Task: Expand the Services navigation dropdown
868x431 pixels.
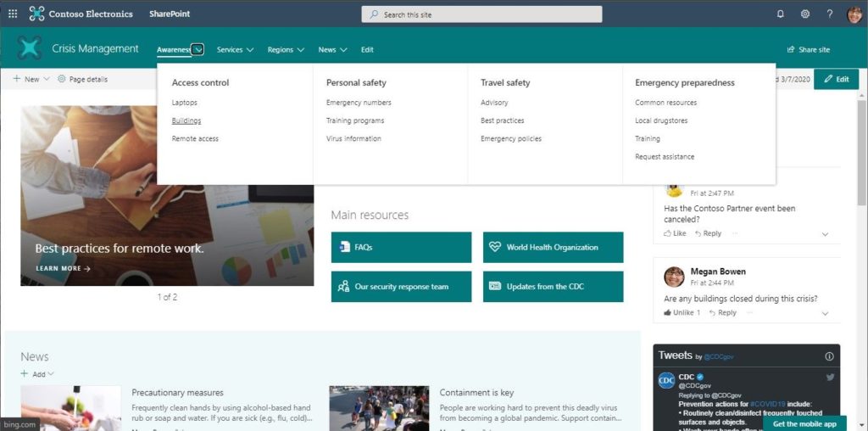Action: tap(235, 50)
